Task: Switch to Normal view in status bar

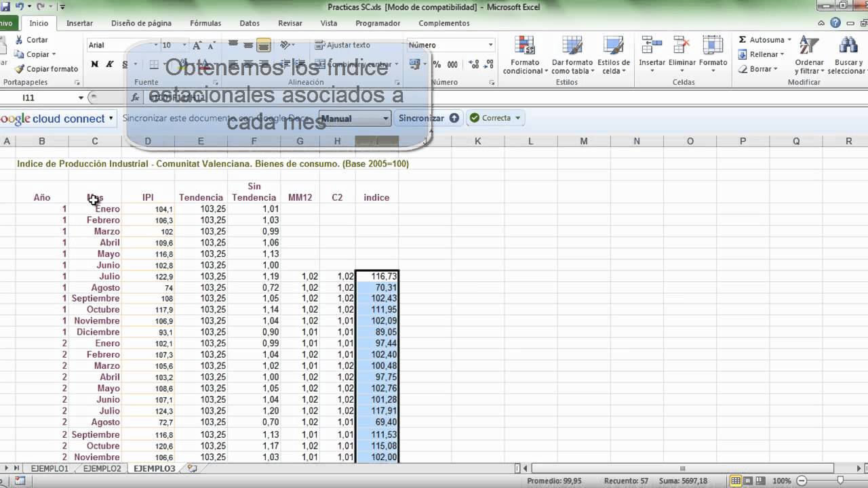Action: (735, 481)
